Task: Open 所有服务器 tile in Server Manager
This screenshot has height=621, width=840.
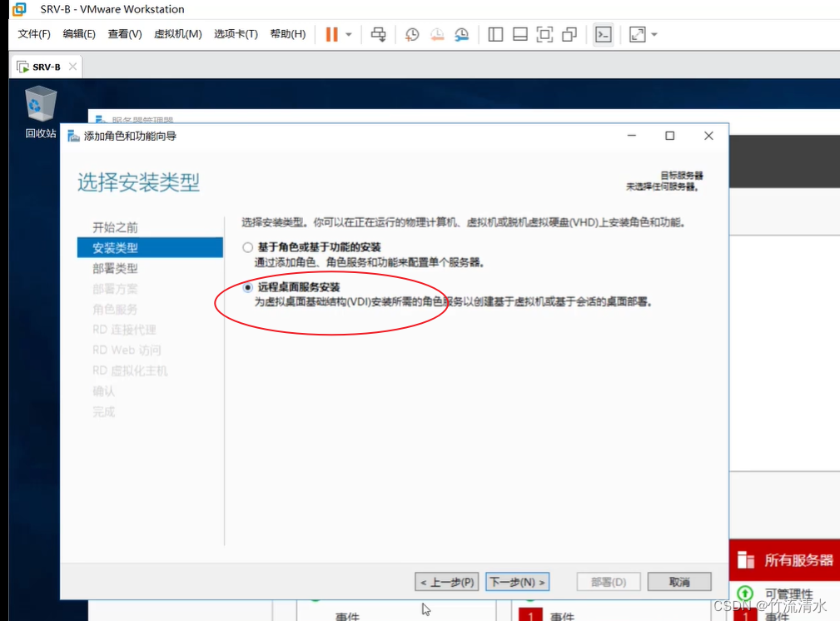Action: click(784, 560)
